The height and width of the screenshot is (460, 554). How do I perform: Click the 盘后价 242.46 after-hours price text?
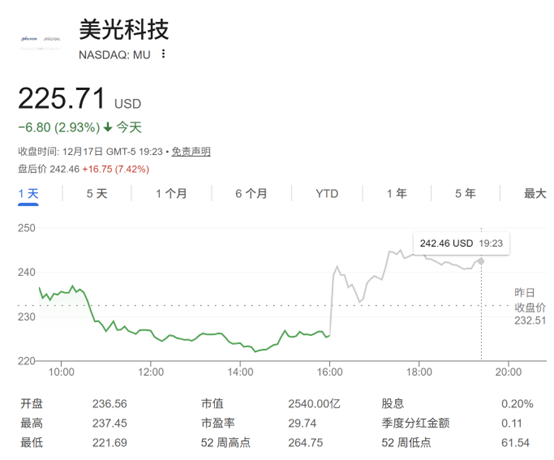tap(49, 169)
